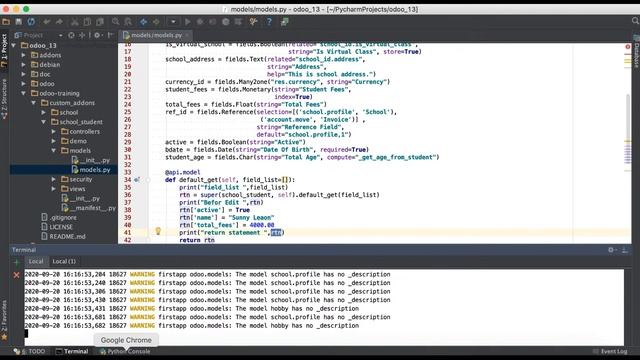Click the VCS/tools wrench icon in toolbar
Screen dimensions: 640x360
coord(253,22)
